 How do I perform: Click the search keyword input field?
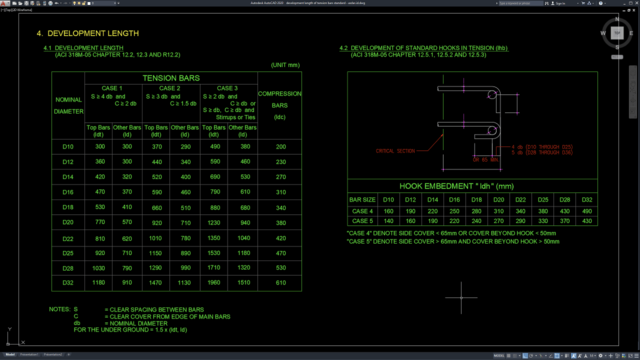[x=521, y=3]
